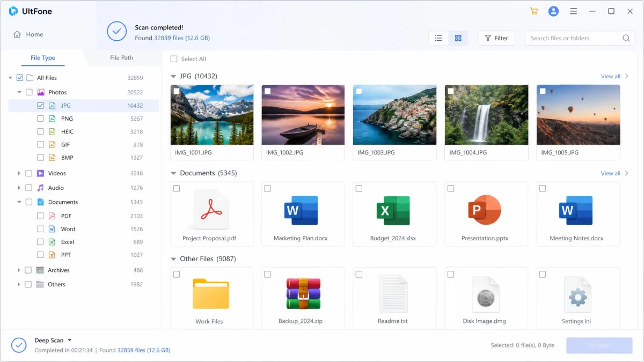This screenshot has width=644, height=362.
Task: Click the Settings.ini gear file icon
Action: click(577, 294)
